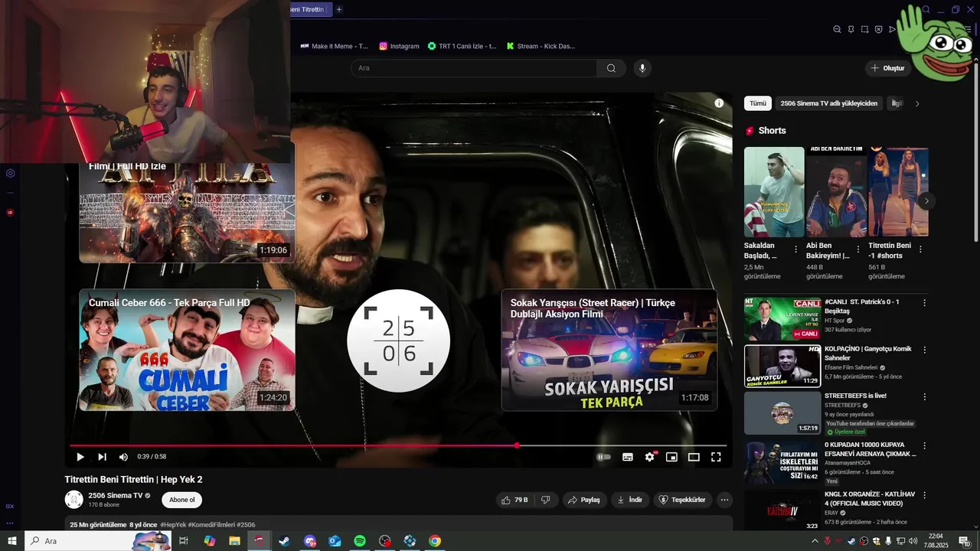Toggle the autoplay switch in player
The width and height of the screenshot is (980, 551).
coord(604,457)
